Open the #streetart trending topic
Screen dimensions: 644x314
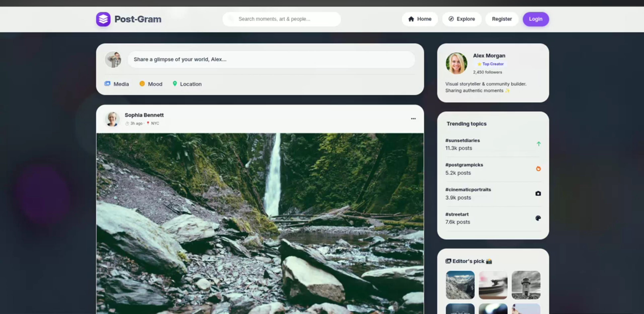coord(457,214)
